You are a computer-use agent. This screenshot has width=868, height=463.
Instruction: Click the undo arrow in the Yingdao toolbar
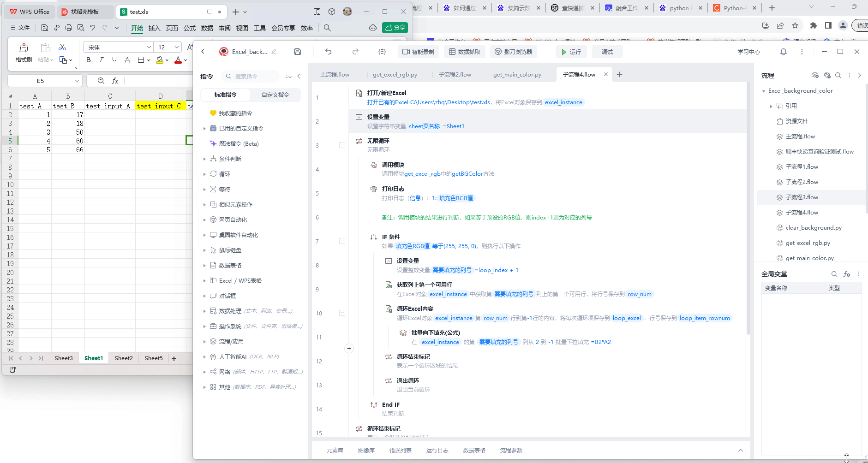tap(328, 52)
